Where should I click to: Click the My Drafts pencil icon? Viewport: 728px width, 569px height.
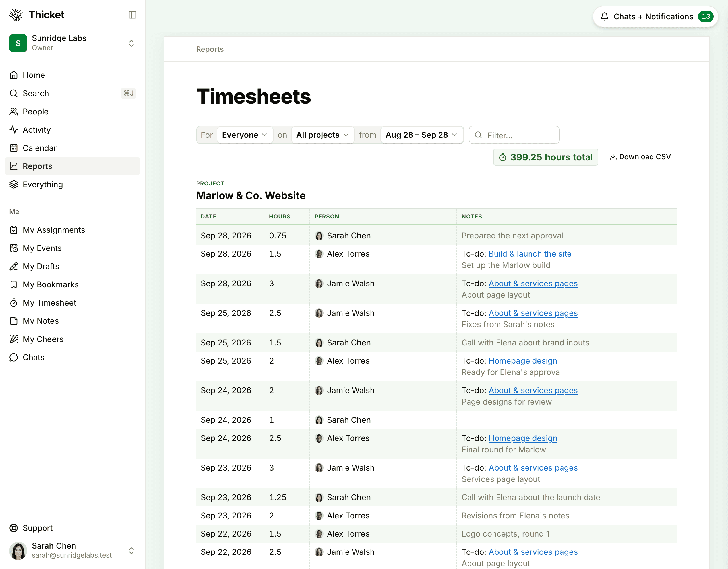click(14, 266)
